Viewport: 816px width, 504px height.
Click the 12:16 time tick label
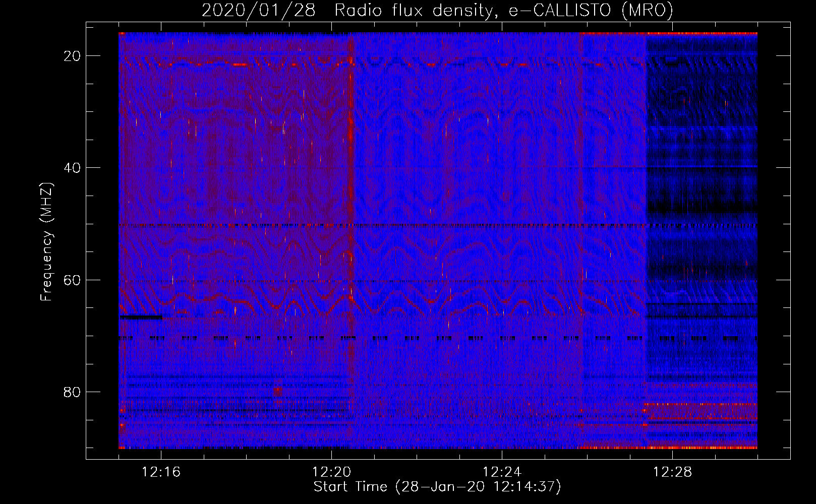[x=161, y=472]
